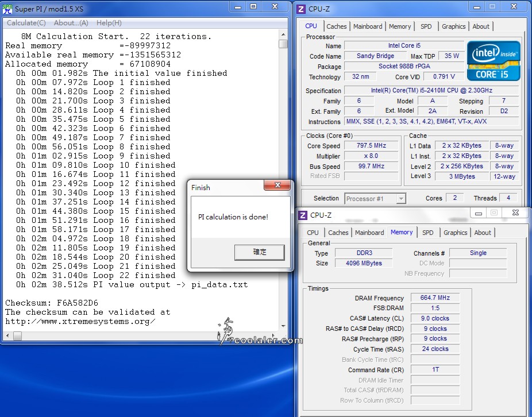The image size is (532, 417).
Task: Click the Multiplier value x 8.0
Action: 371,156
